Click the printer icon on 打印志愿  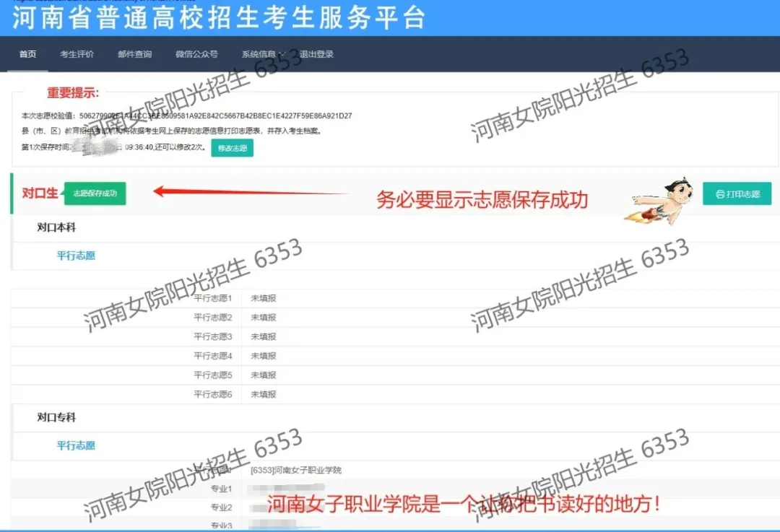click(x=719, y=194)
